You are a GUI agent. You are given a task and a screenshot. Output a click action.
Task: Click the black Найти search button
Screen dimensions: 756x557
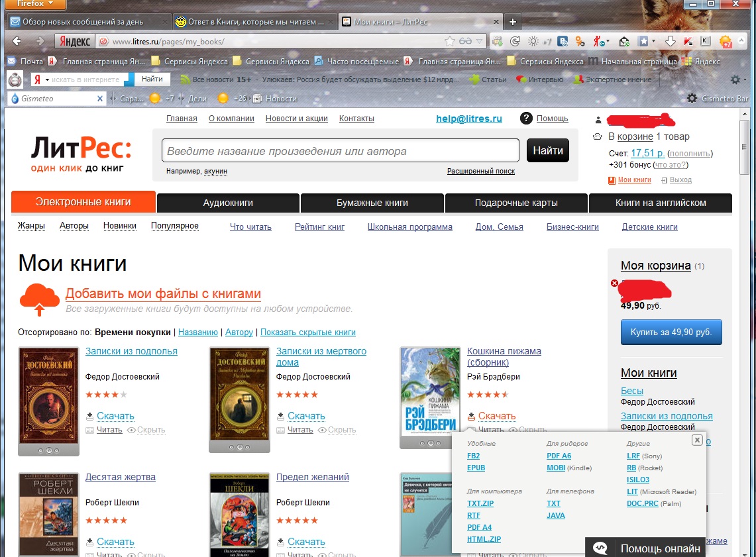tap(548, 151)
